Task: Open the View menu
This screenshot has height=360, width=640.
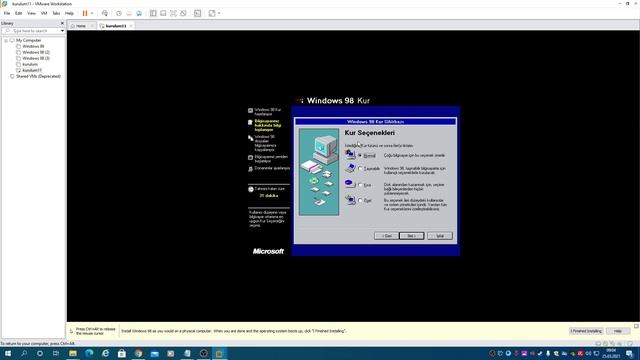Action: click(x=31, y=13)
